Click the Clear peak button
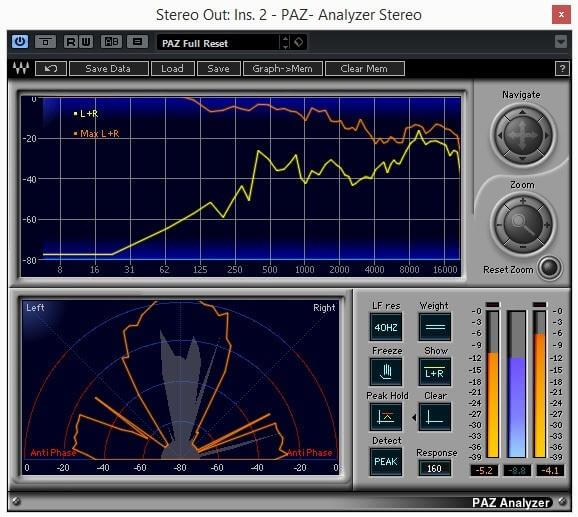 point(435,417)
